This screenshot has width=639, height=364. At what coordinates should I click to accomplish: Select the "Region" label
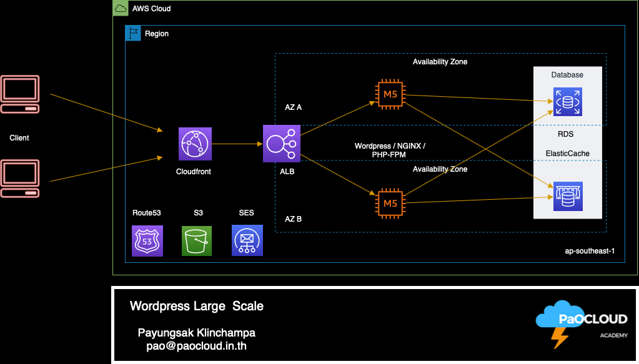(157, 34)
